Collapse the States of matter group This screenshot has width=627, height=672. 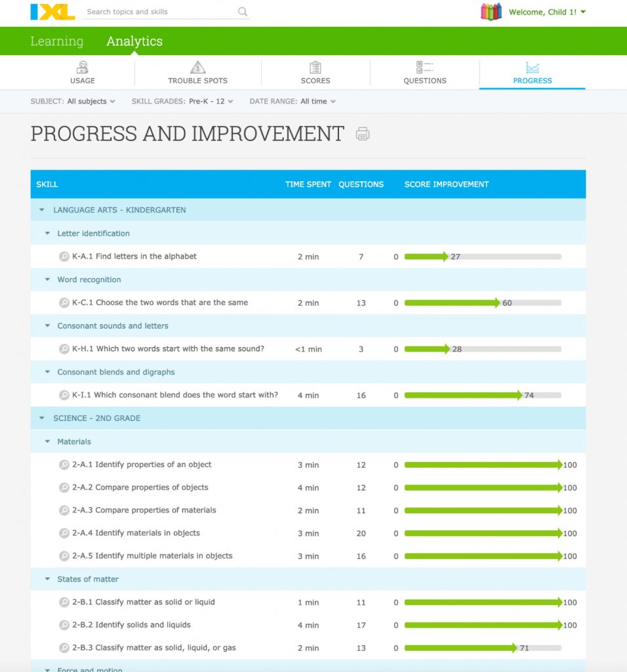click(47, 579)
